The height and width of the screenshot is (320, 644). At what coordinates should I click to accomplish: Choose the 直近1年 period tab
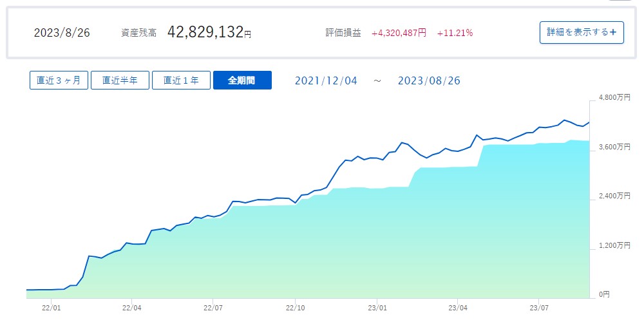pos(181,80)
